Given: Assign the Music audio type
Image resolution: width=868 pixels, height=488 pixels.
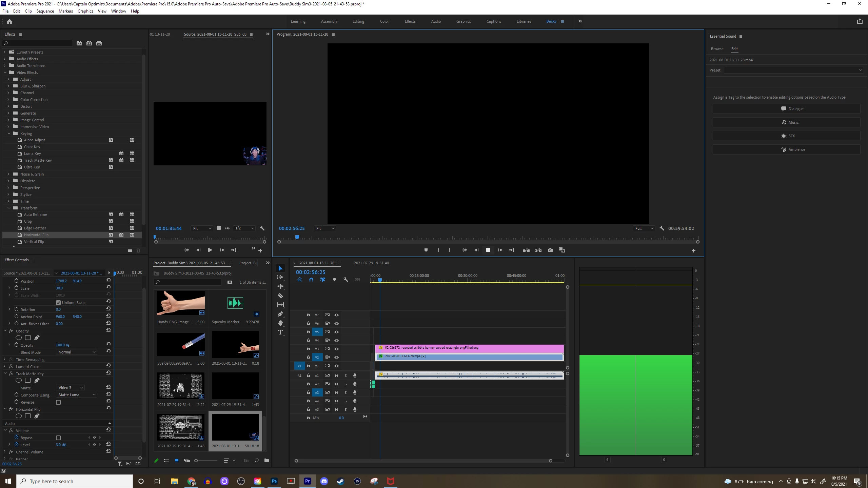Looking at the screenshot, I should (x=786, y=122).
